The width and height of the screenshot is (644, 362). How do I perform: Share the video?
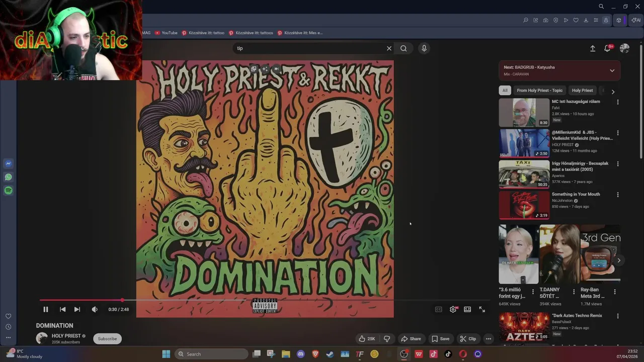[411, 338]
